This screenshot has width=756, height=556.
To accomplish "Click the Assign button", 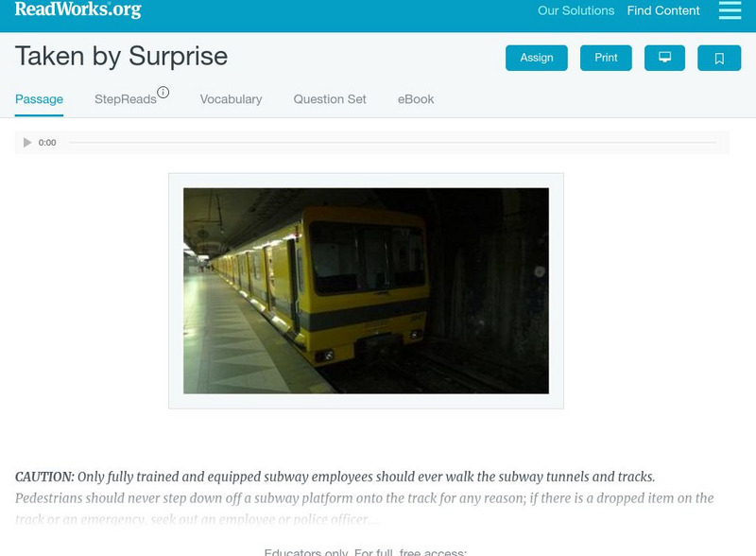I will pos(536,58).
